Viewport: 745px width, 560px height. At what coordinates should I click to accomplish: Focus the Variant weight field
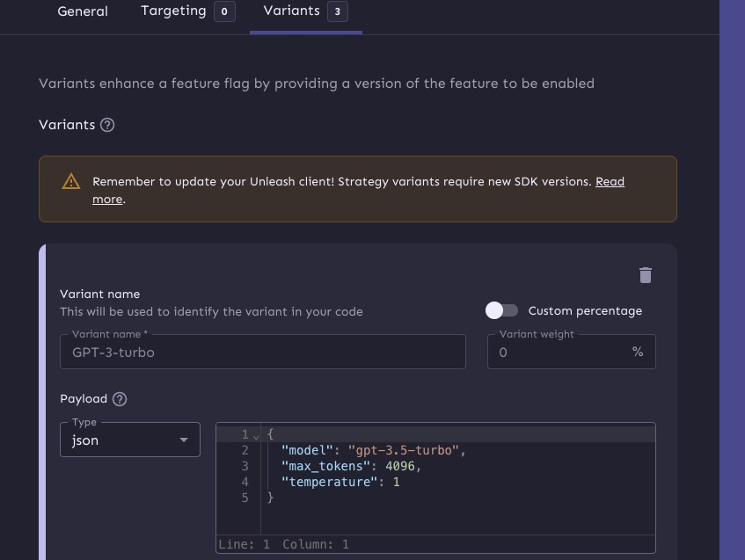[x=559, y=352]
